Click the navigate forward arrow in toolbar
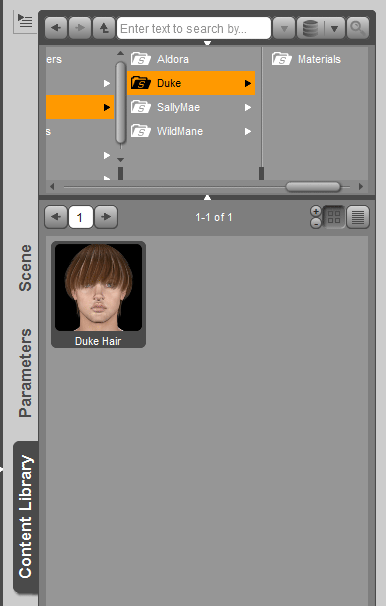 (x=80, y=28)
